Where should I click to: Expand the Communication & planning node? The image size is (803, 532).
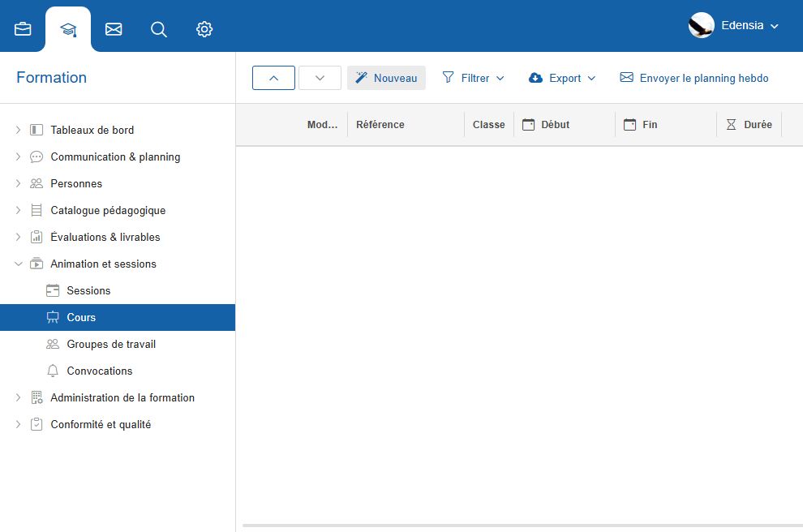click(x=18, y=157)
